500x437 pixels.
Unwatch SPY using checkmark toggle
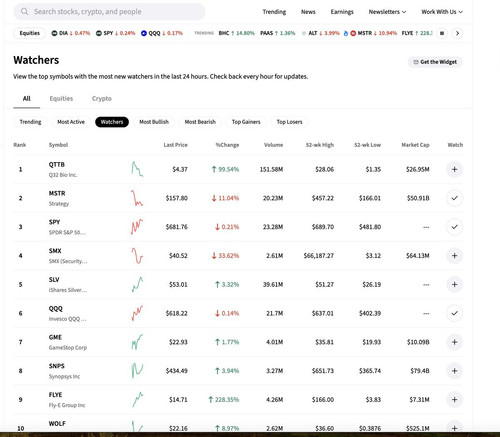(454, 227)
